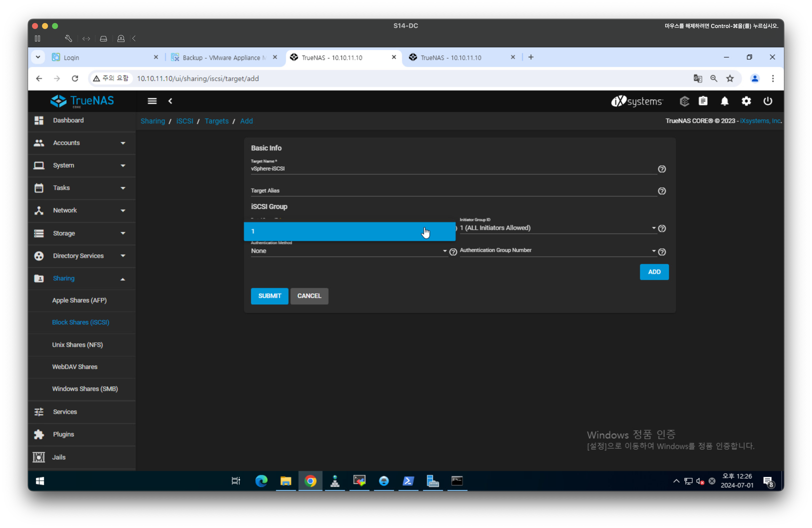
Task: Open the Initiator Group ID dropdown
Action: (x=556, y=228)
